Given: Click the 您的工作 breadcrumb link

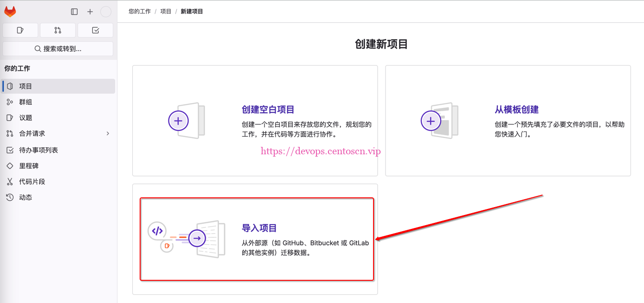Looking at the screenshot, I should [x=140, y=12].
